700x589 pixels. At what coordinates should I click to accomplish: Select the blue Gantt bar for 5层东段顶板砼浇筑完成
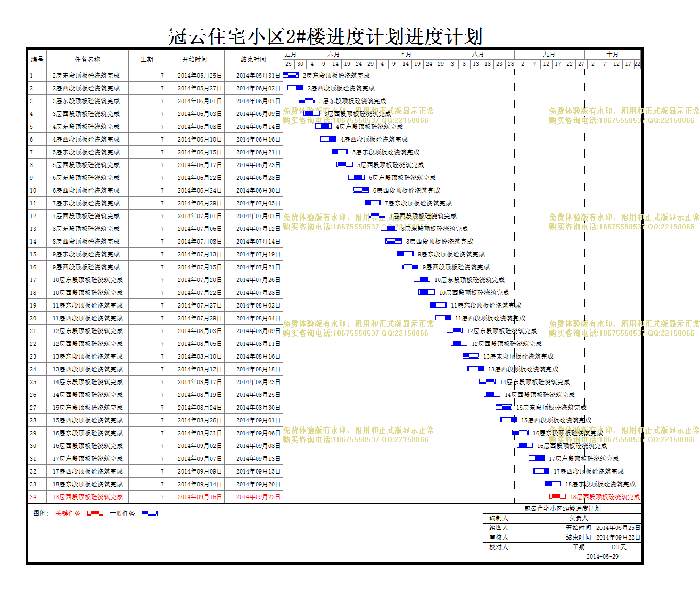(x=340, y=152)
